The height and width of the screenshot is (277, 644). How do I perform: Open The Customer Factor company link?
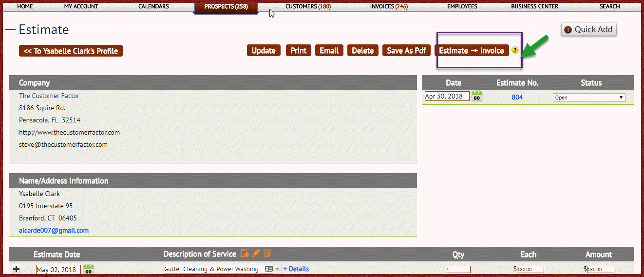(49, 96)
